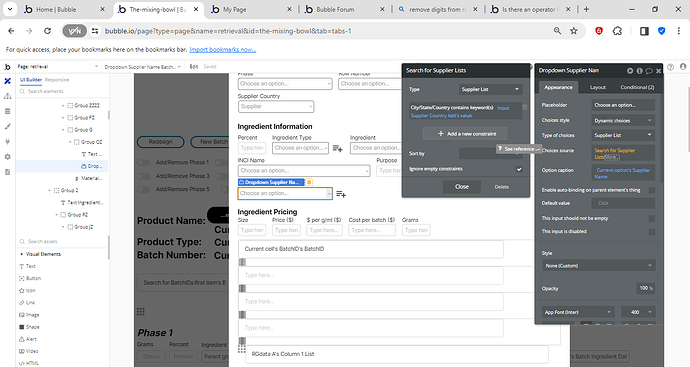Open the Style None (Custom) dropdown

pyautogui.click(x=598, y=266)
